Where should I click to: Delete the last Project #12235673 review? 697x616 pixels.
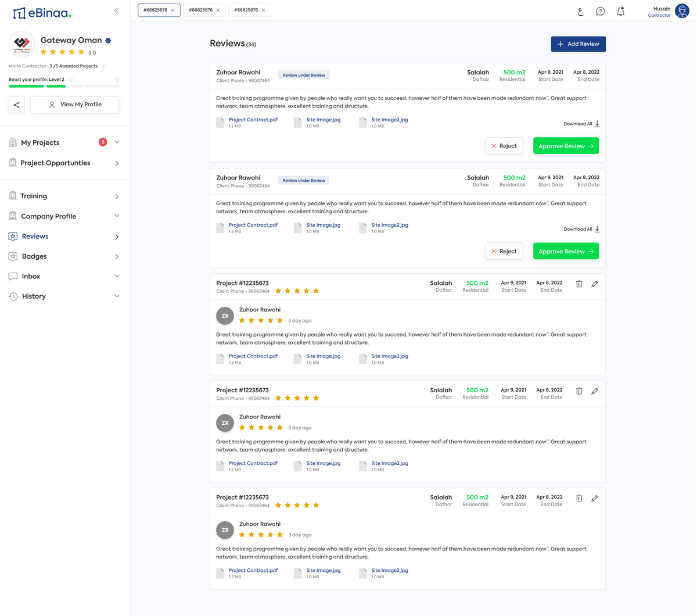579,498
